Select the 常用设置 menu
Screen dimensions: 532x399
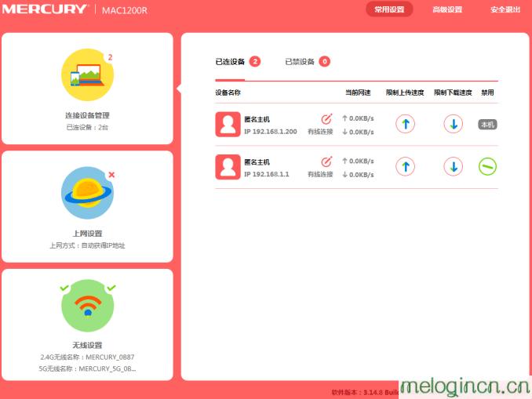coord(389,9)
